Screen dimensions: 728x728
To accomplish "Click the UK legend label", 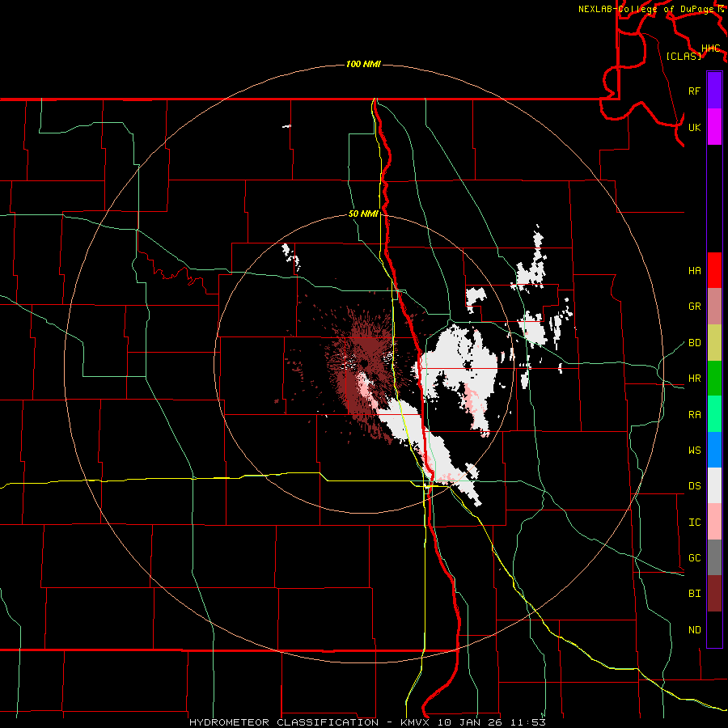I will [x=694, y=127].
